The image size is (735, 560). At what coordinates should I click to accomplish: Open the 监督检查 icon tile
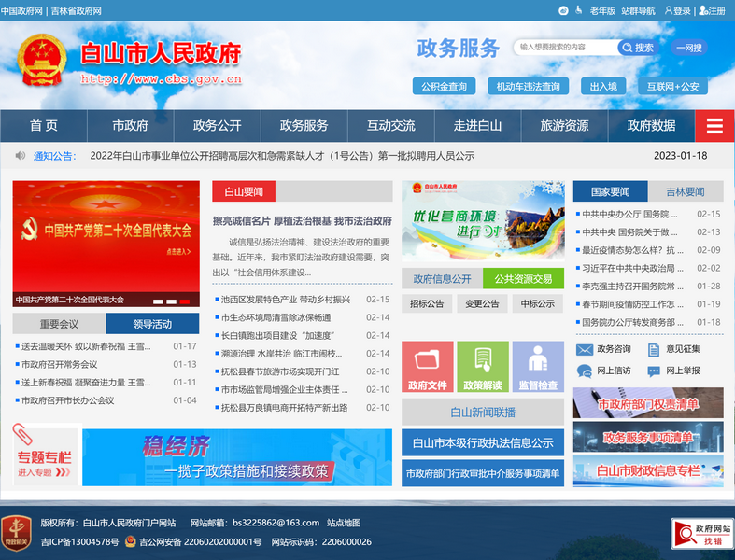pos(538,368)
